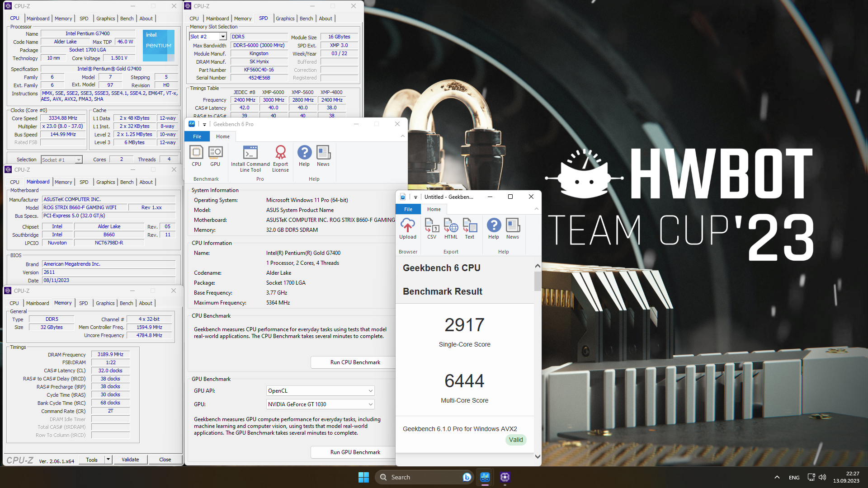Click Run CPU Benchmark button
Viewport: 868px width, 488px height.
pyautogui.click(x=355, y=362)
